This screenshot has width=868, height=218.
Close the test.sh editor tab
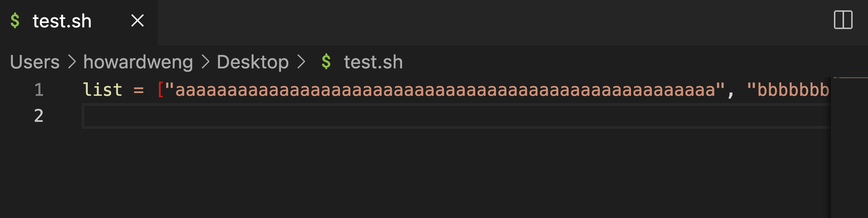[137, 21]
